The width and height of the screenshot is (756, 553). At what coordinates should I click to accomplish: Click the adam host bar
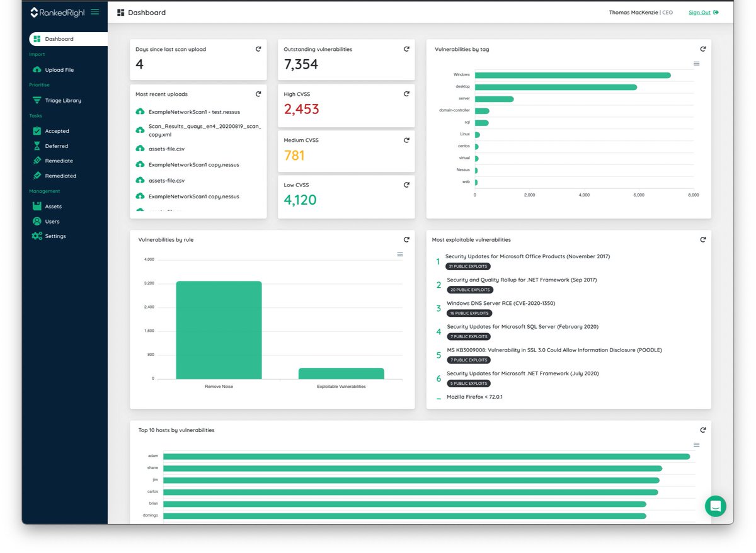(427, 457)
